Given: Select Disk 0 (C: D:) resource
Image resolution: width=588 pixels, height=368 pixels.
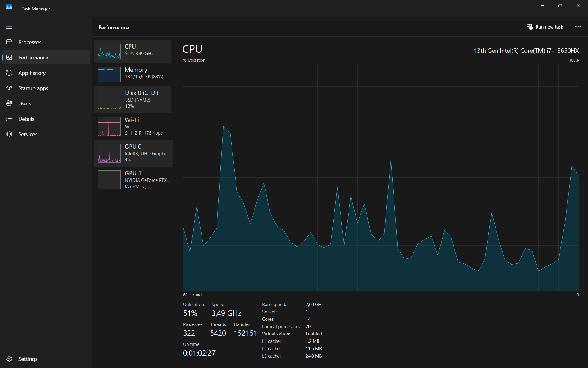Looking at the screenshot, I should pos(133,99).
